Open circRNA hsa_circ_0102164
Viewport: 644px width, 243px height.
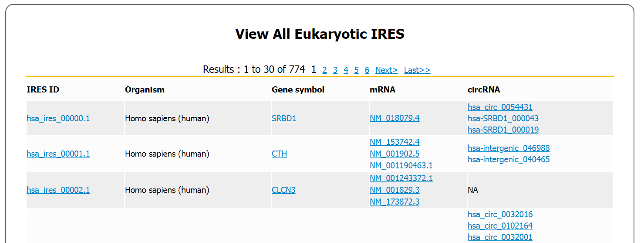point(500,226)
